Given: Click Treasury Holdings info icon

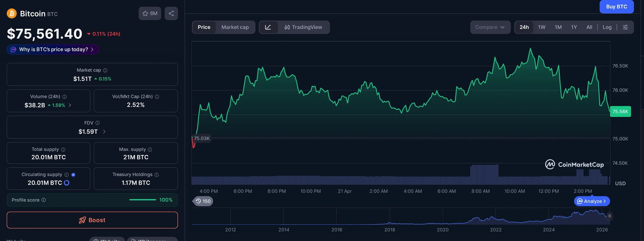Looking at the screenshot, I should tap(157, 175).
